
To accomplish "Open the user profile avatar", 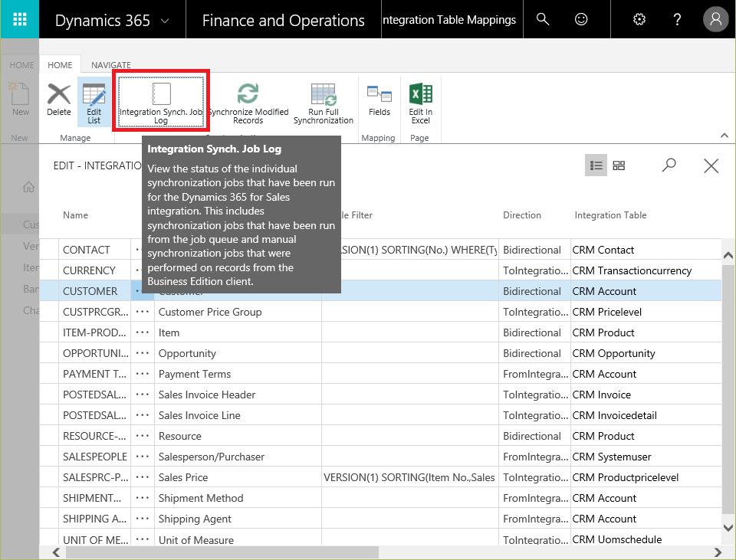I will coord(715,19).
